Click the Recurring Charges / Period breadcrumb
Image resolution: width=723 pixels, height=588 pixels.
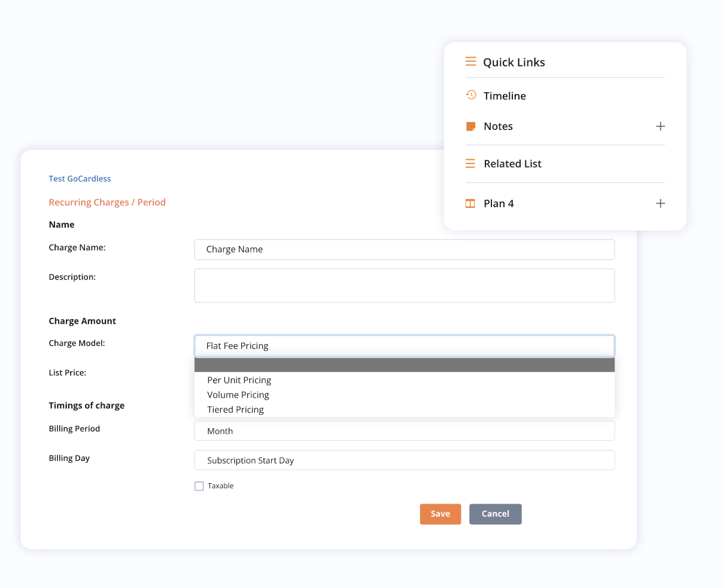(x=107, y=202)
